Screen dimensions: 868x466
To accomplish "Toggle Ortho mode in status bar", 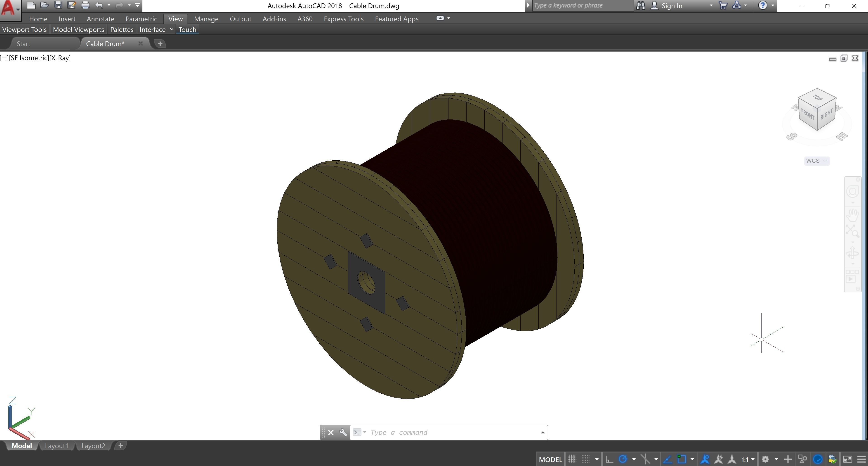I will point(609,459).
